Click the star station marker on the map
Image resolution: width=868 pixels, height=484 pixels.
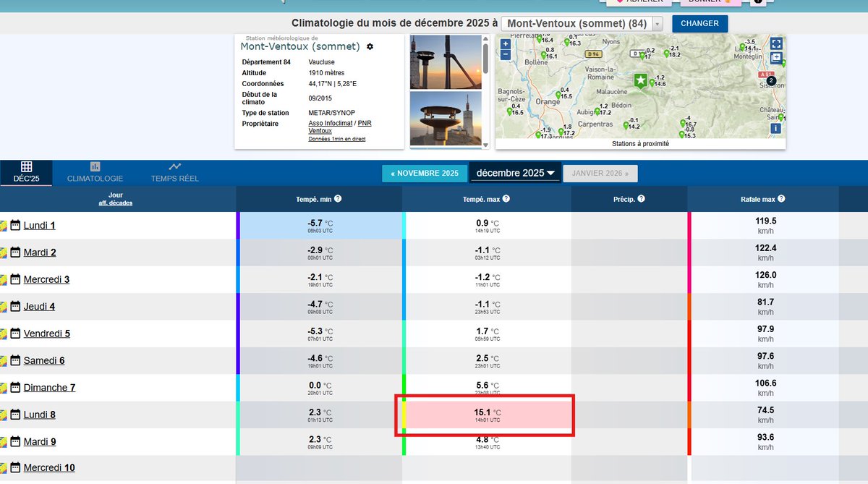(x=640, y=80)
